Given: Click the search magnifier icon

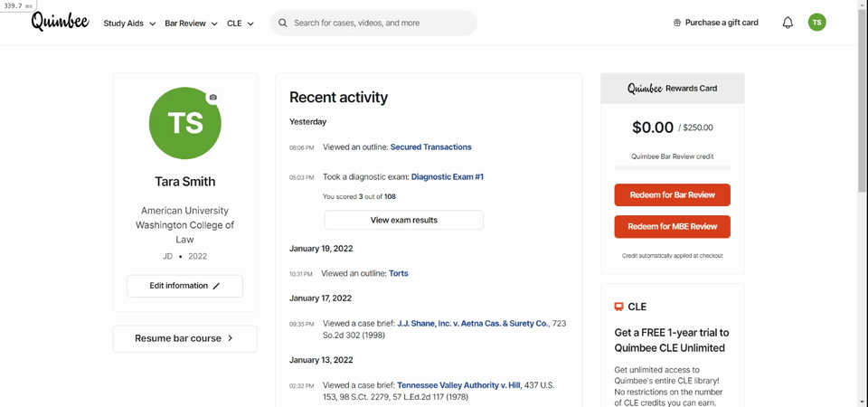Looking at the screenshot, I should (283, 24).
